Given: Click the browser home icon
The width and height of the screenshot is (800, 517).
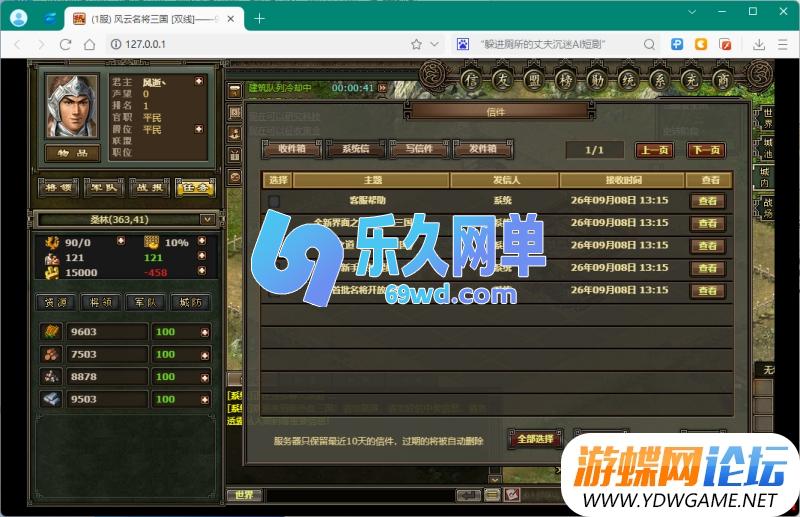Looking at the screenshot, I should click(89, 44).
